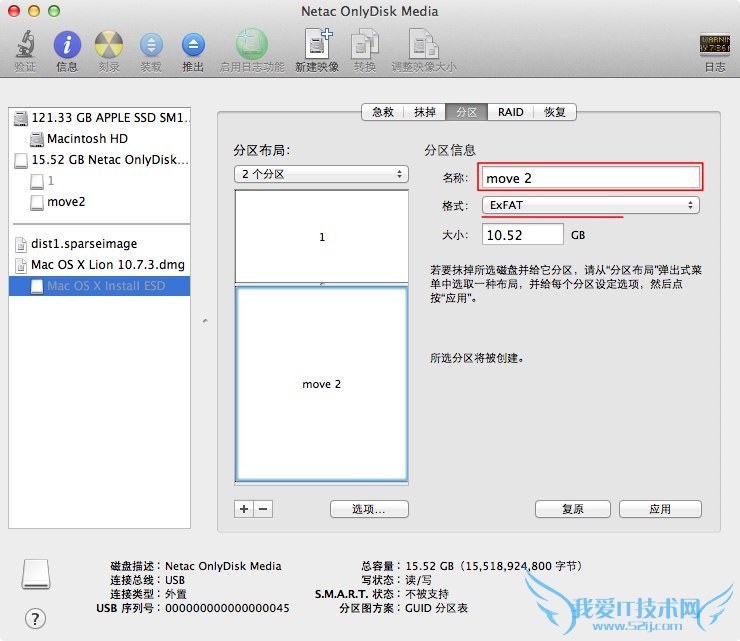Zoom window with green button
This screenshot has height=641, width=740.
tap(54, 11)
